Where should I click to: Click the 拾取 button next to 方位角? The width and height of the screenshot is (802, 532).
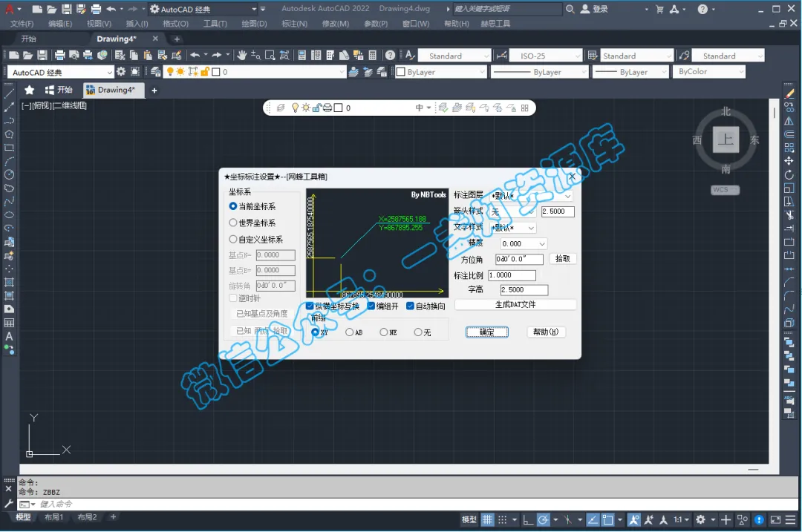tap(563, 259)
